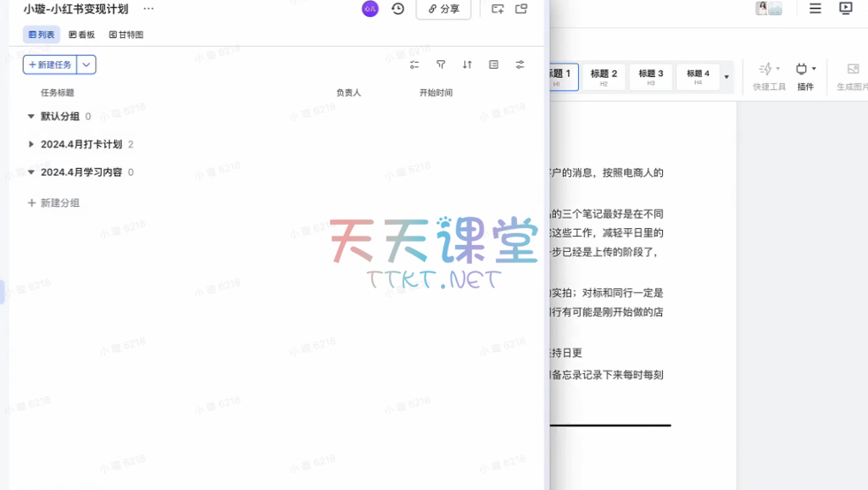Collapse the 默认分组 group
This screenshot has height=490, width=868.
tap(31, 116)
